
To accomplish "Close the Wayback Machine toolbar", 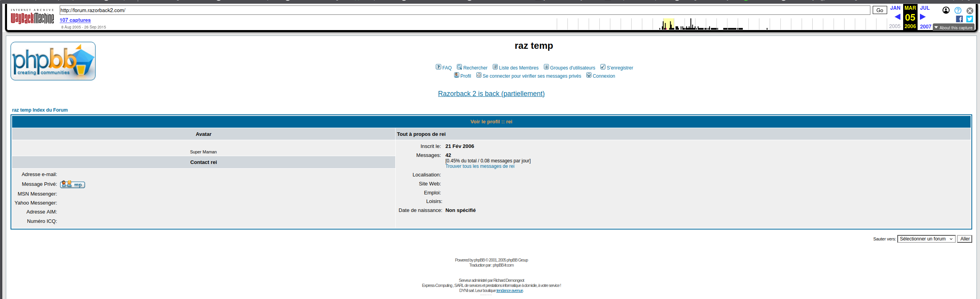I will pos(969,11).
